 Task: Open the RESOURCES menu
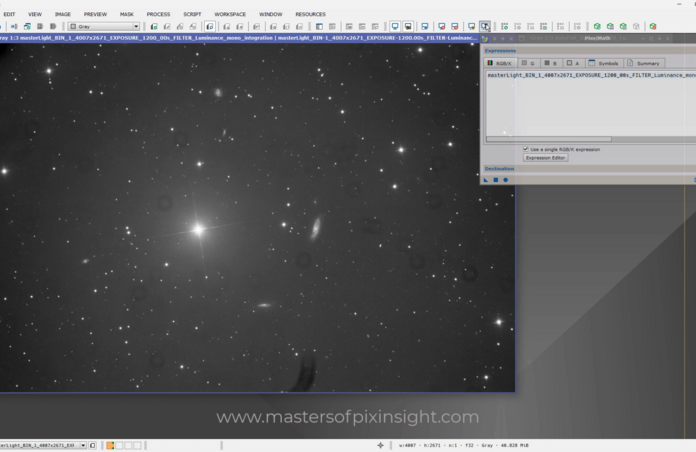pyautogui.click(x=310, y=14)
